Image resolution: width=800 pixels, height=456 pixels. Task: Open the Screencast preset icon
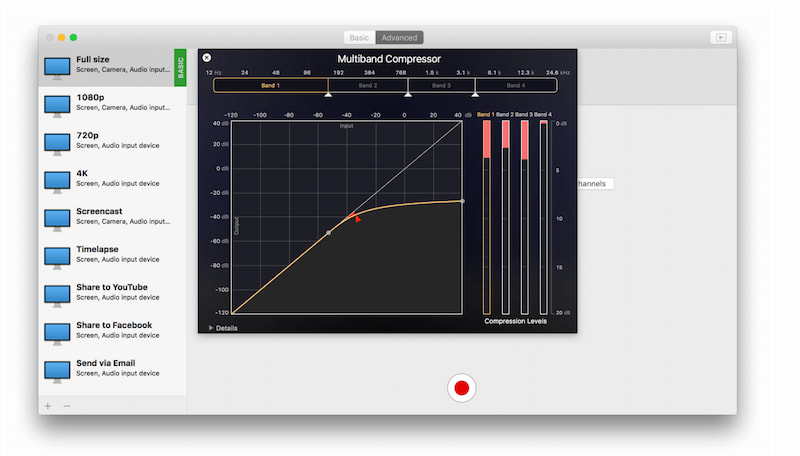pos(57,218)
